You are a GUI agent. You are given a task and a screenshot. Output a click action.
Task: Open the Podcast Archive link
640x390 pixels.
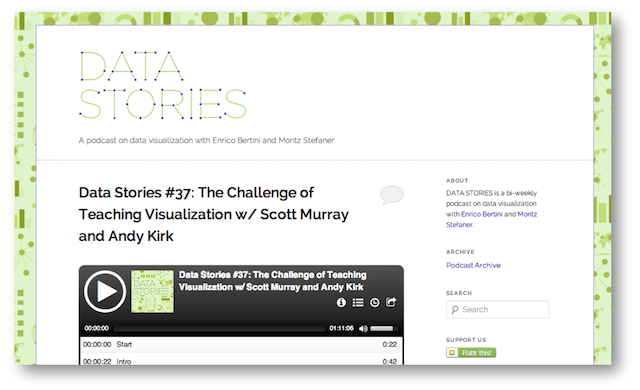pyautogui.click(x=473, y=265)
